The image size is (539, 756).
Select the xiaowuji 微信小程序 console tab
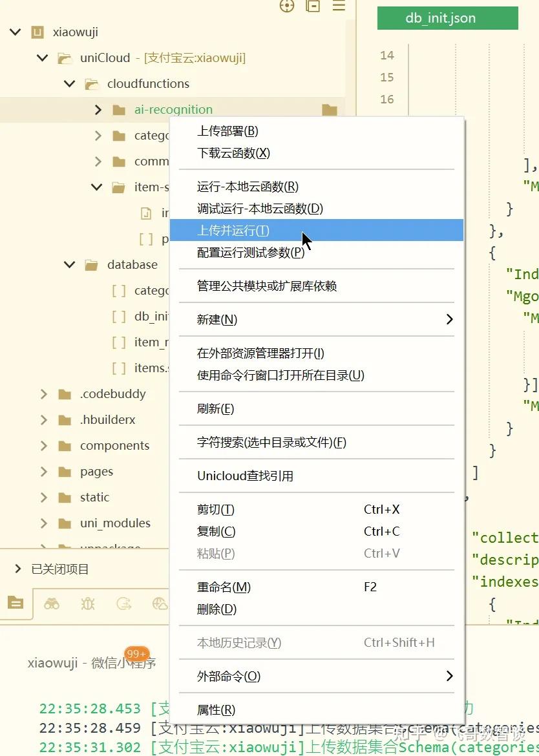click(x=91, y=663)
